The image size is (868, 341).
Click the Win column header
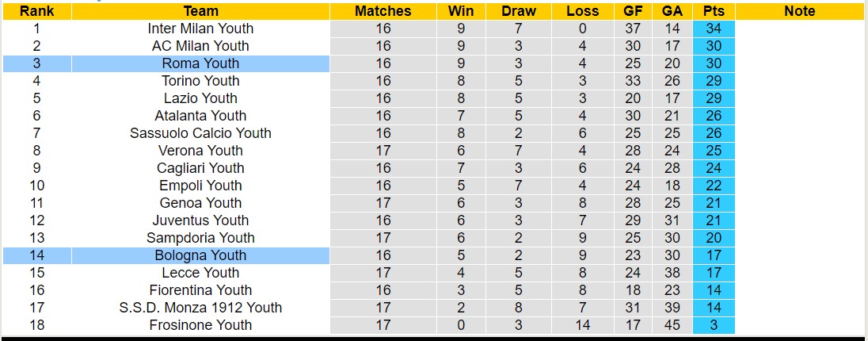pyautogui.click(x=461, y=11)
